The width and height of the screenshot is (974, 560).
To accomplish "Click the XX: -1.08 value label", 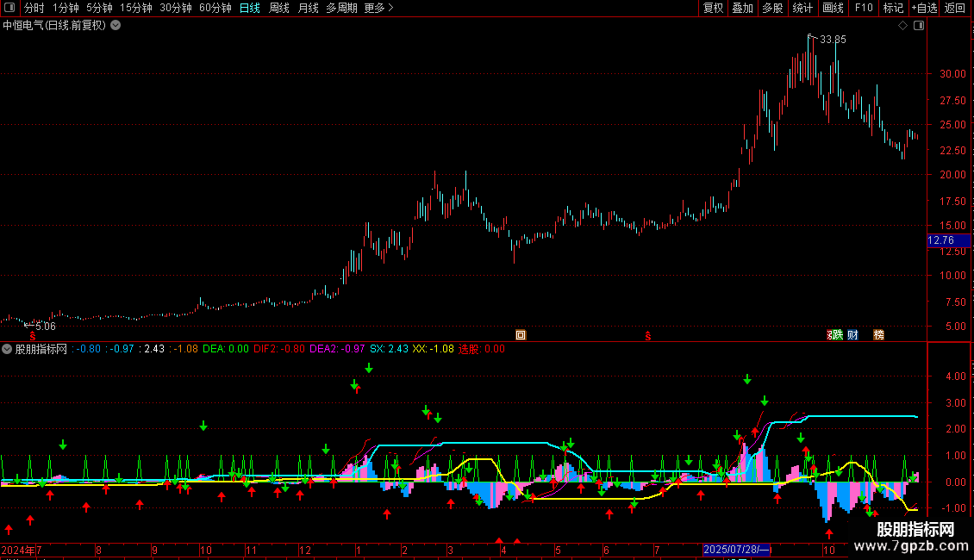I will tap(433, 349).
